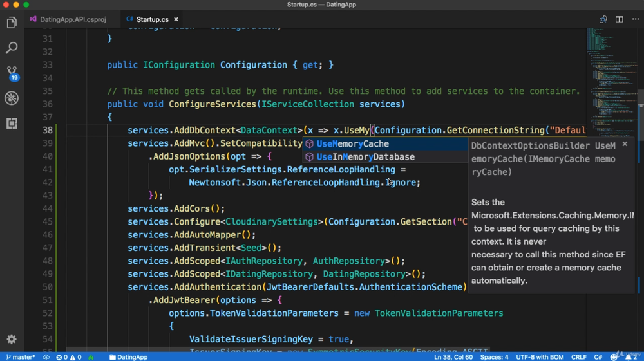Change encoding via UTF-8 with BOM
The width and height of the screenshot is (644, 361).
[x=538, y=356]
